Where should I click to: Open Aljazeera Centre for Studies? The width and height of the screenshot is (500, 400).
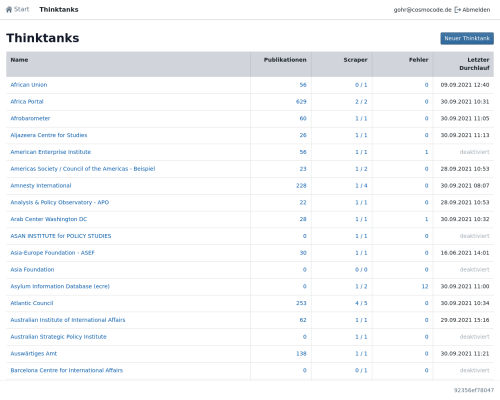tap(49, 135)
